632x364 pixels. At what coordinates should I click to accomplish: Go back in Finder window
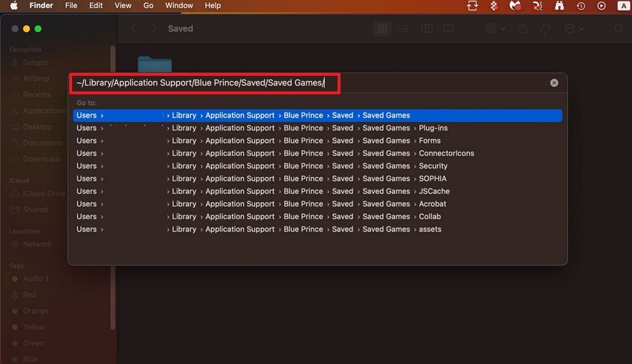point(133,28)
